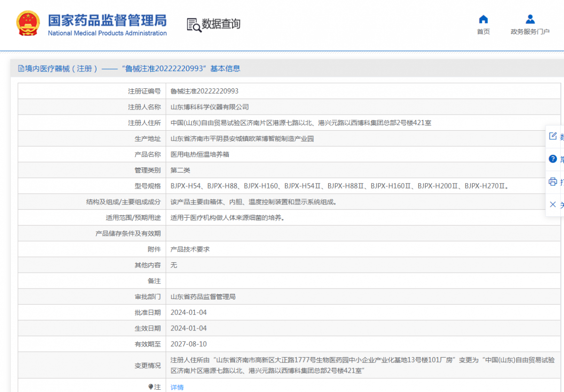This screenshot has width=564, height=392.
Task: Click the 附件 label
Action: point(154,249)
